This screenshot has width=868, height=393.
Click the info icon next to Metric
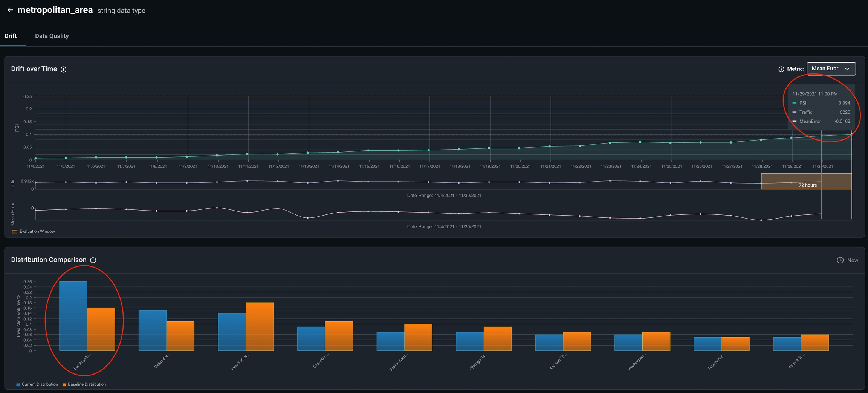click(781, 69)
